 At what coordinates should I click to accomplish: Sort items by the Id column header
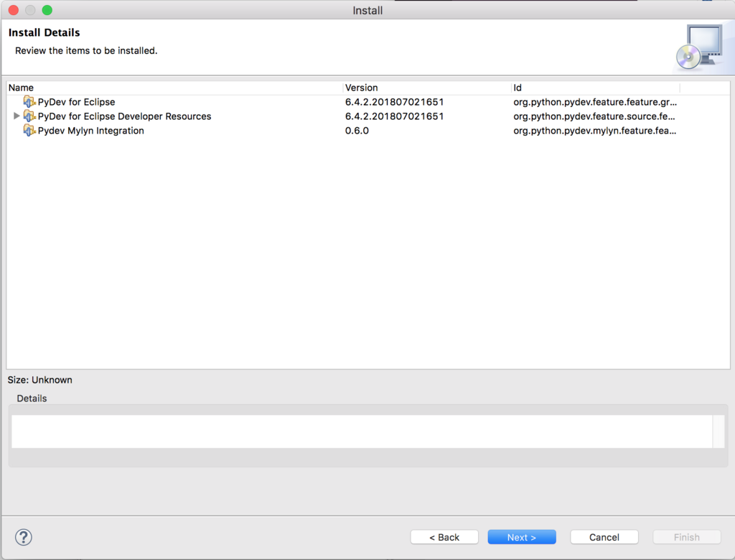(x=595, y=88)
